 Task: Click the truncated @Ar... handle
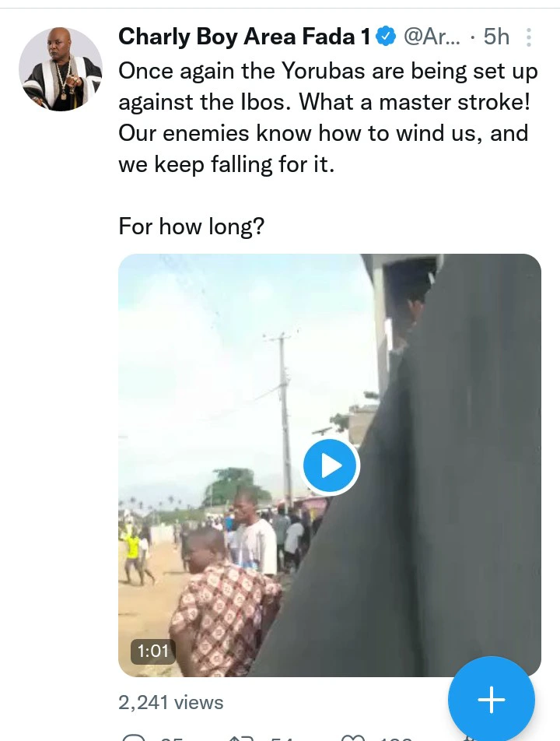(432, 37)
